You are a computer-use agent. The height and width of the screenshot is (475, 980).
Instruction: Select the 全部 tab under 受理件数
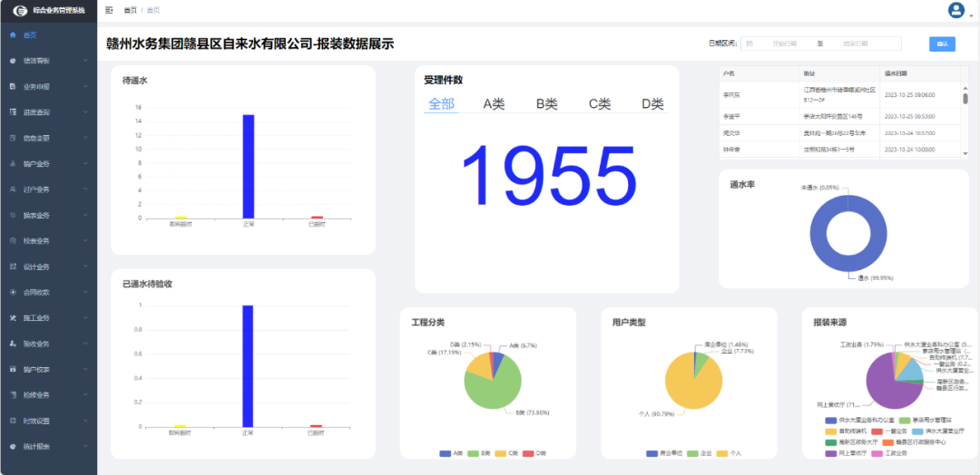click(441, 104)
